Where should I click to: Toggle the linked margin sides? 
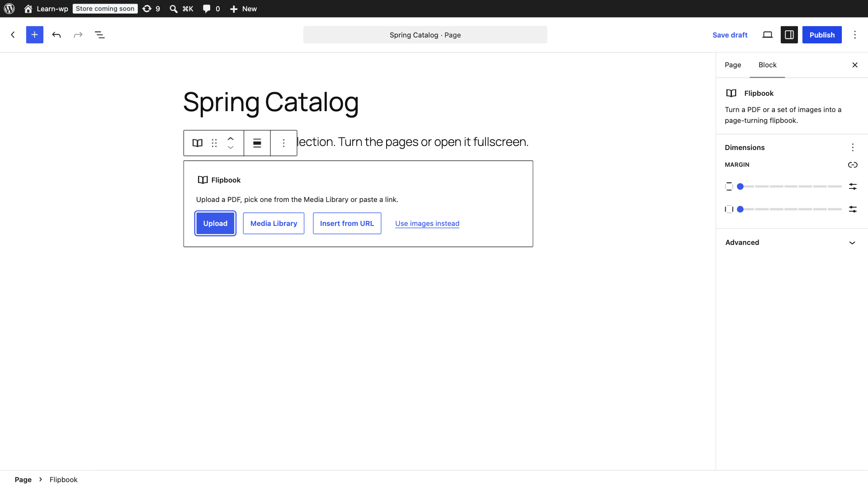853,165
